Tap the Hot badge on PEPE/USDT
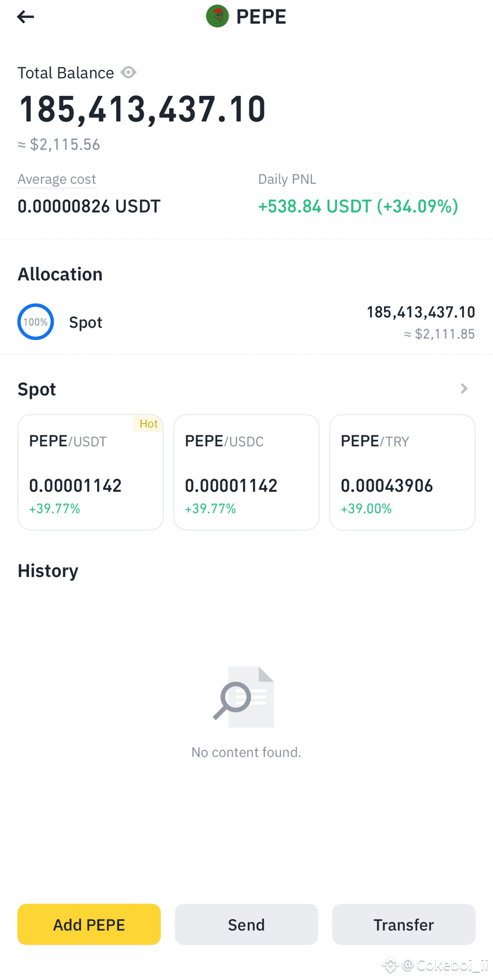Viewport: 493px width, 980px height. [148, 423]
